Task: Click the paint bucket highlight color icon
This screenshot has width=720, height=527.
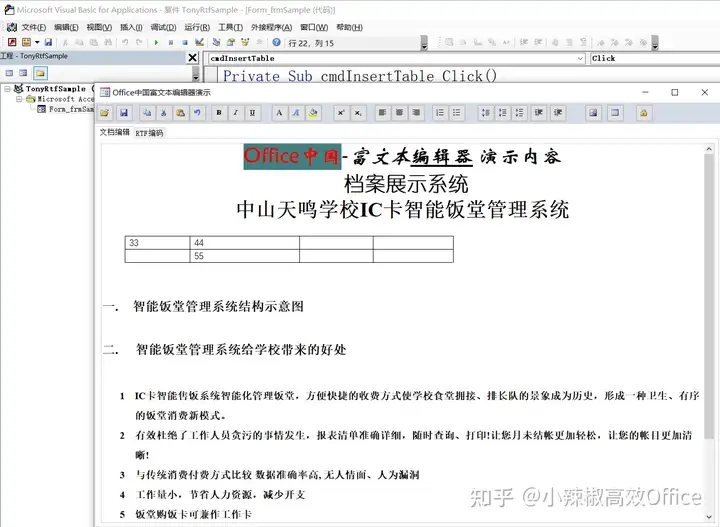Action: 313,113
